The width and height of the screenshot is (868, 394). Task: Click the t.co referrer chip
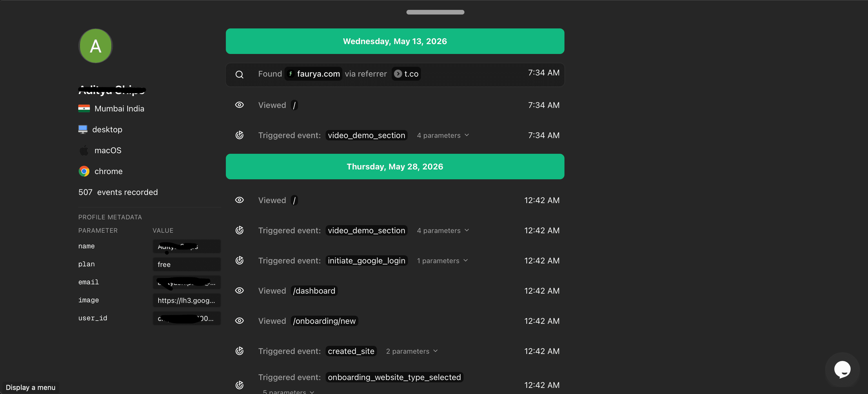tap(406, 74)
